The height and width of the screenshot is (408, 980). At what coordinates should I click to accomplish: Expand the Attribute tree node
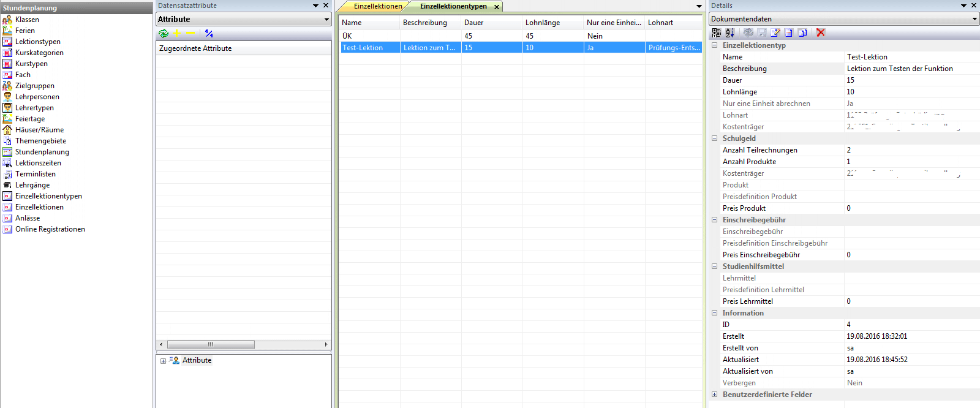click(164, 361)
